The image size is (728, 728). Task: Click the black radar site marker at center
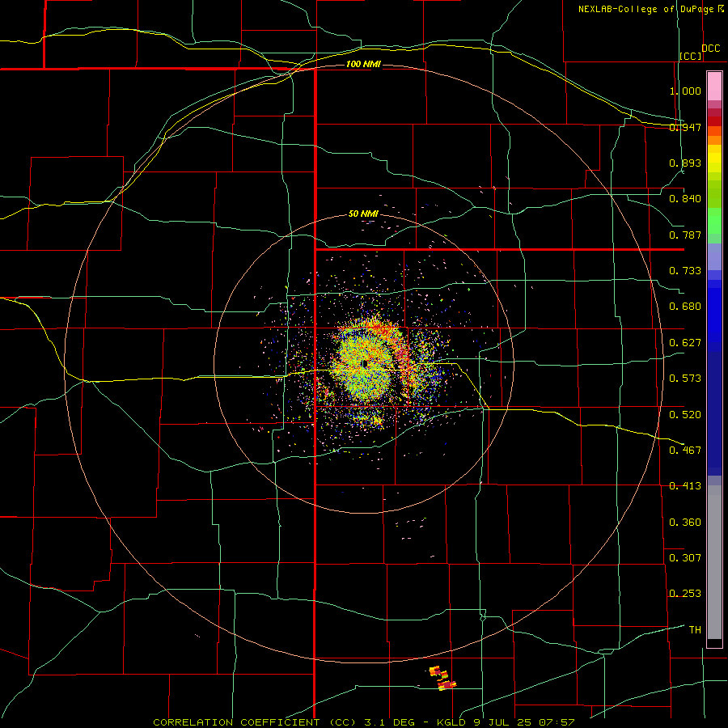[x=365, y=363]
